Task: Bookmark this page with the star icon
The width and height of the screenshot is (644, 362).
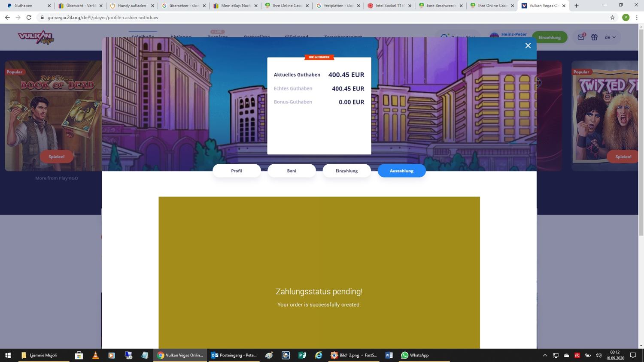Action: 612,18
